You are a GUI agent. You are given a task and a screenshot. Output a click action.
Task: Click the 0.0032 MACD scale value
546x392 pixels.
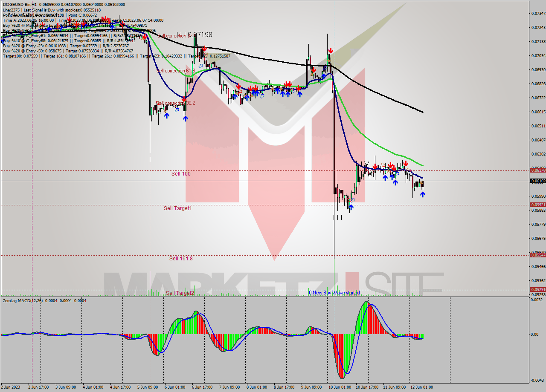pos(537,300)
